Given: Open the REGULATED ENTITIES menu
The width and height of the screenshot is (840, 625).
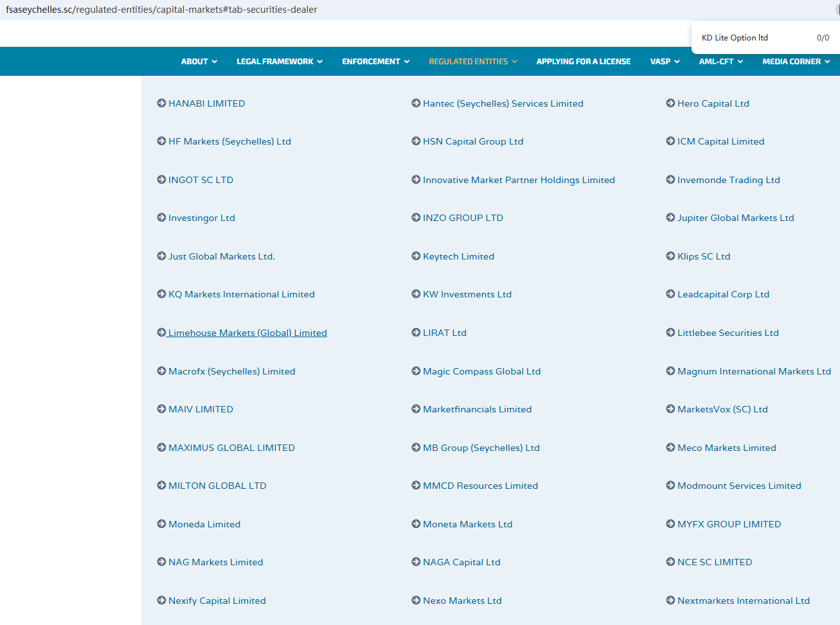Looking at the screenshot, I should tap(472, 62).
